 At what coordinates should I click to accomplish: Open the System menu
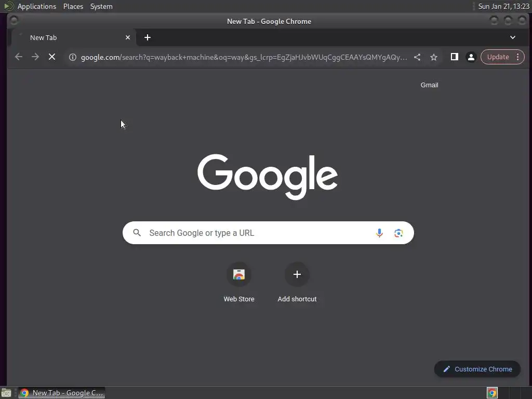[x=101, y=6]
